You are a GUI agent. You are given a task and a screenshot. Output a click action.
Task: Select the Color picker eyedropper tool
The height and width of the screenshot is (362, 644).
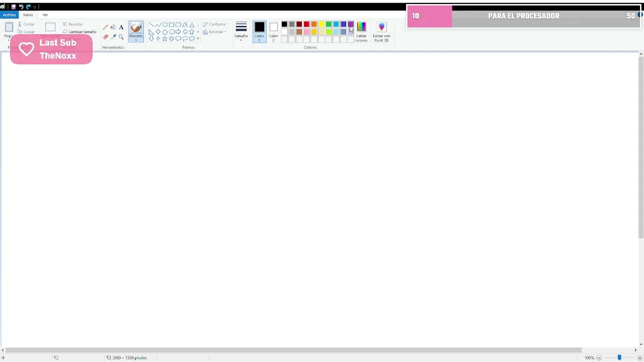(113, 37)
